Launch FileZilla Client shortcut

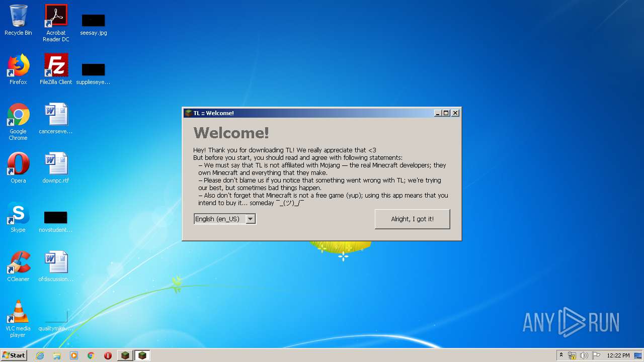(x=56, y=69)
